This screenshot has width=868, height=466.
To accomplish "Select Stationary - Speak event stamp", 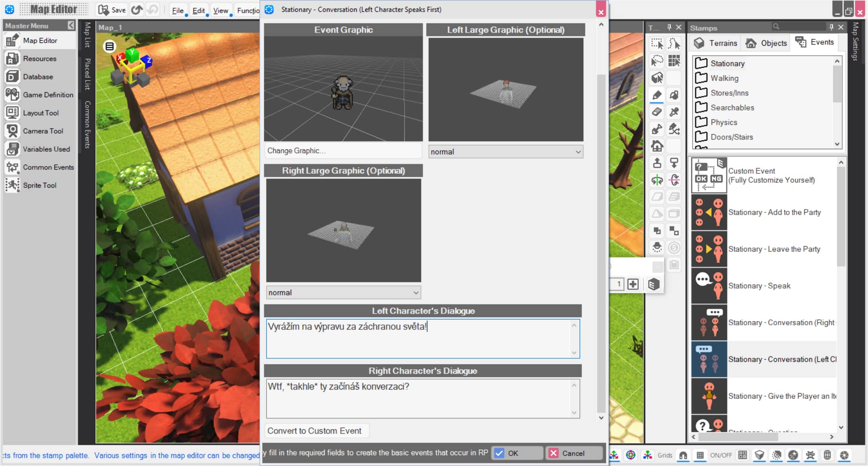I will [764, 286].
